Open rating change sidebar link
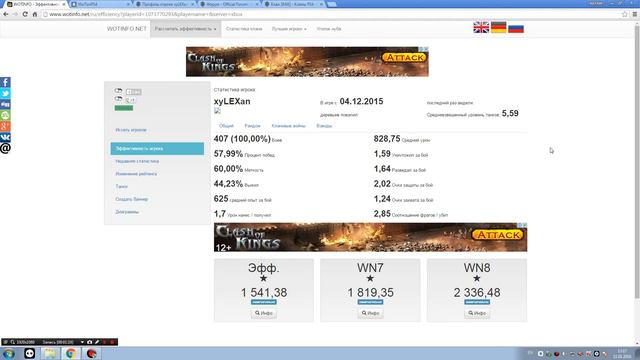Screen dimensions: 640x360 coord(136,174)
